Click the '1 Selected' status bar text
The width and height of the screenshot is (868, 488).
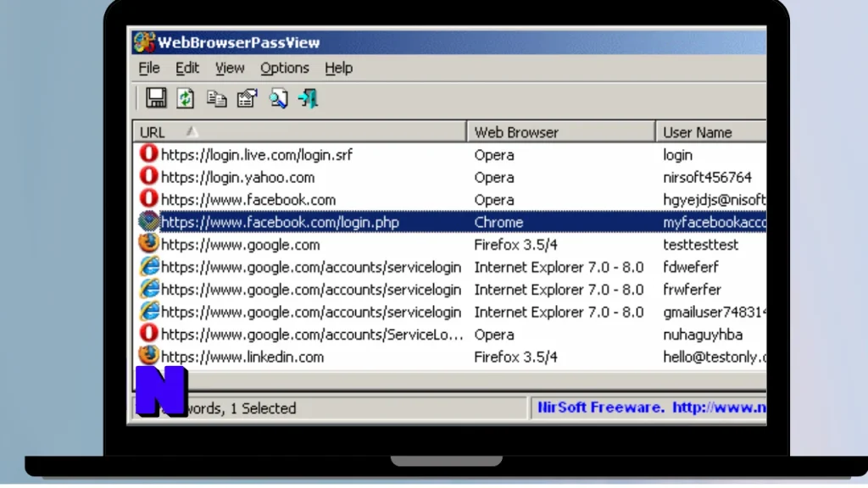coord(263,408)
